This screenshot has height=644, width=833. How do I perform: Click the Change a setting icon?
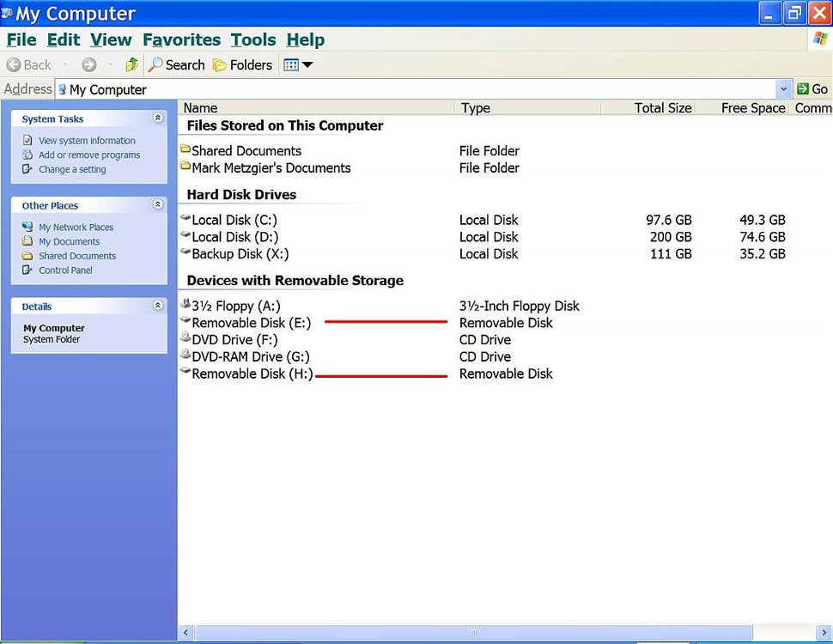coord(27,169)
